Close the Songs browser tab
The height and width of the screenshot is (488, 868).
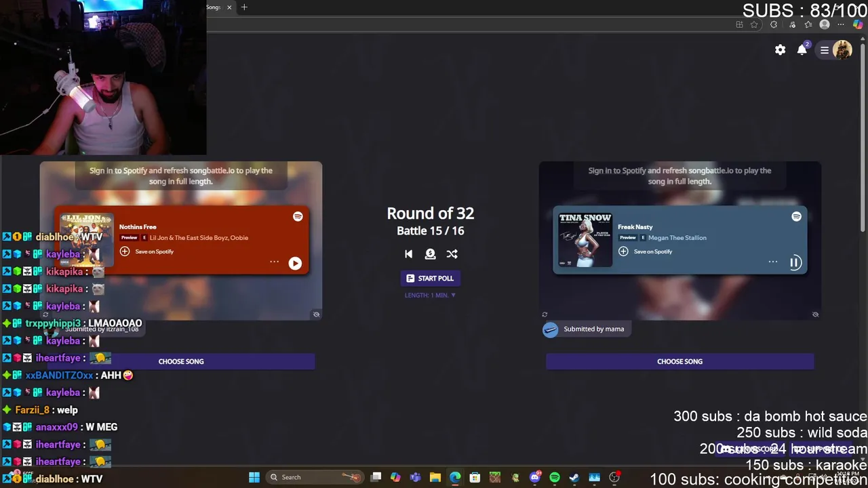click(229, 7)
